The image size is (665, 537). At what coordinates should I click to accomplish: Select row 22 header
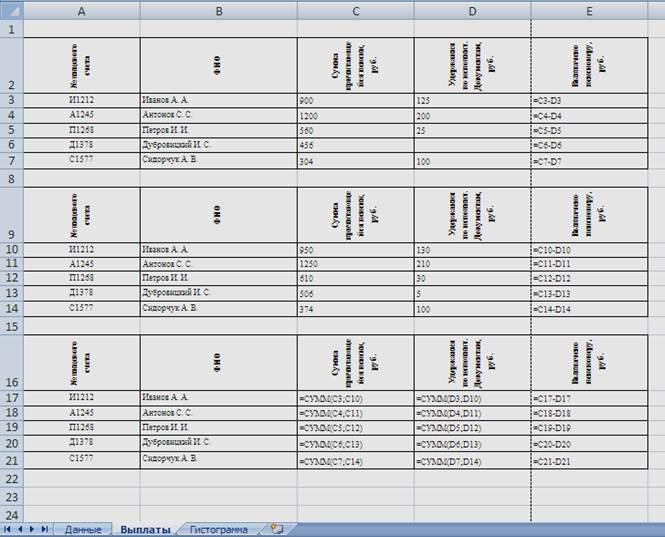(x=11, y=478)
